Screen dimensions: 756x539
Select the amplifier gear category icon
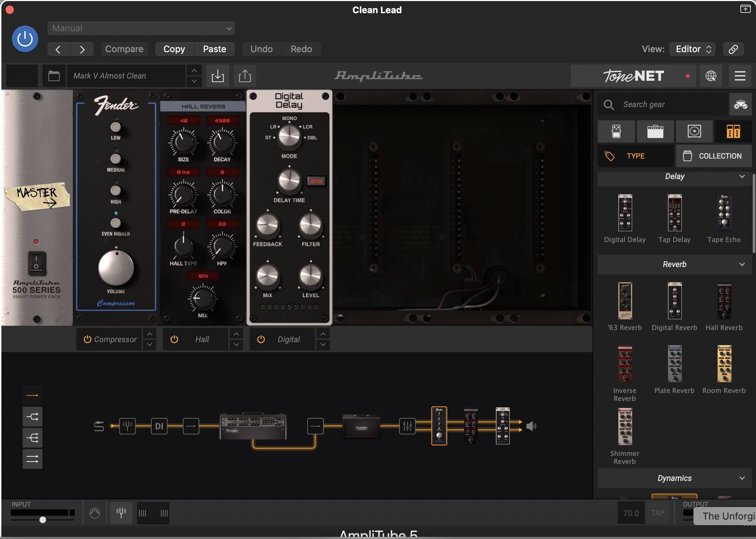click(x=655, y=131)
